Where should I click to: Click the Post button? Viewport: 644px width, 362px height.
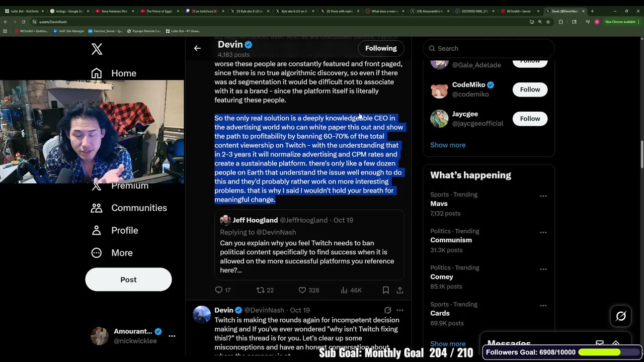(128, 280)
